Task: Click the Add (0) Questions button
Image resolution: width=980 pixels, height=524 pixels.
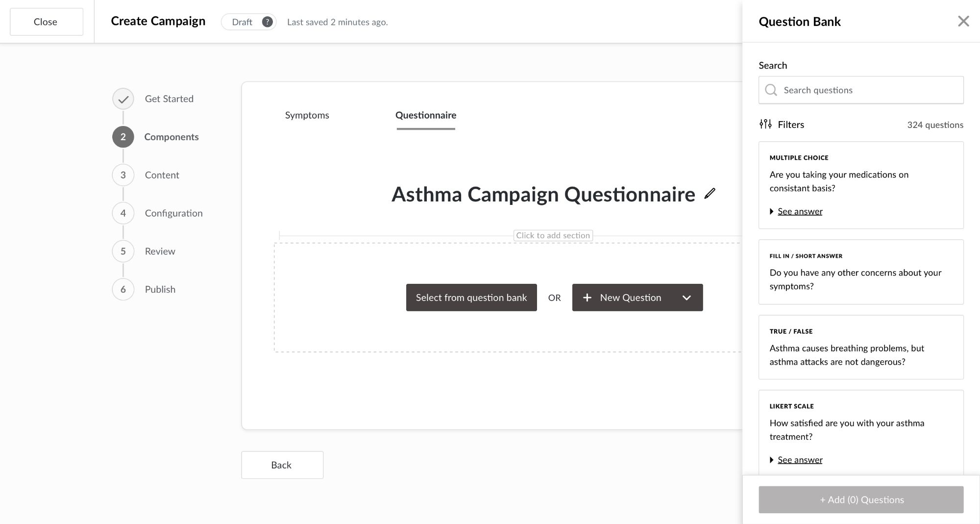Action: [861, 499]
